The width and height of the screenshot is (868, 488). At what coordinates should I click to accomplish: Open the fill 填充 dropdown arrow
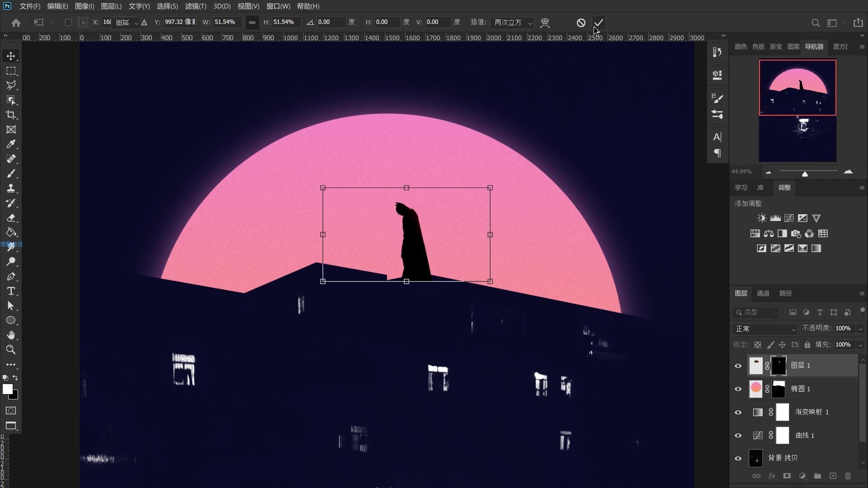click(860, 345)
